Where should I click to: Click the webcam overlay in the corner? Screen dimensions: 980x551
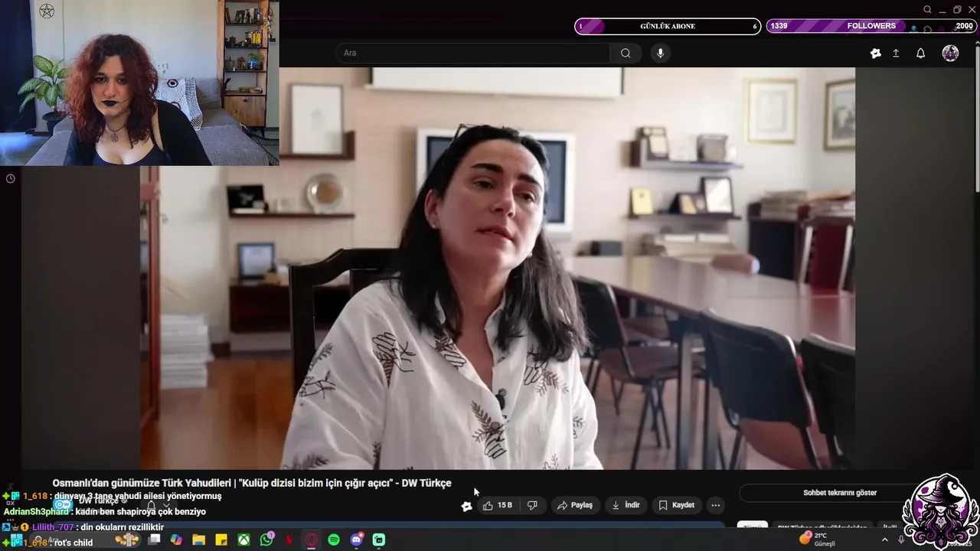(139, 83)
